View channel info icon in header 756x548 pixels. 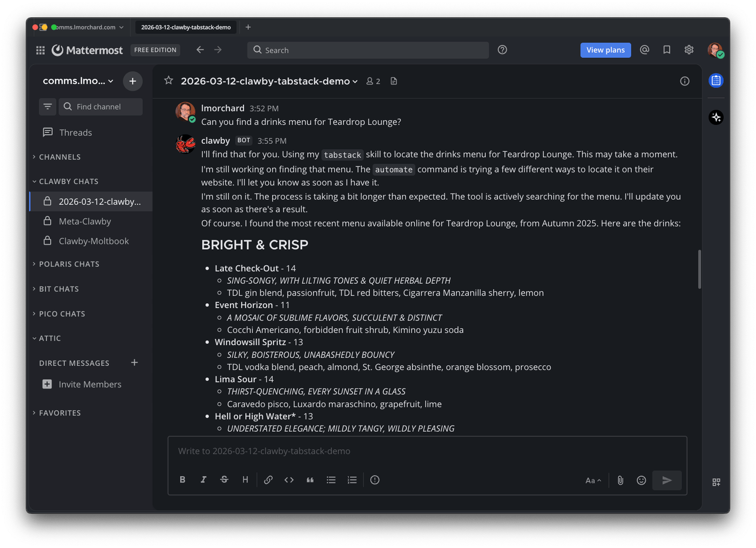click(x=685, y=81)
